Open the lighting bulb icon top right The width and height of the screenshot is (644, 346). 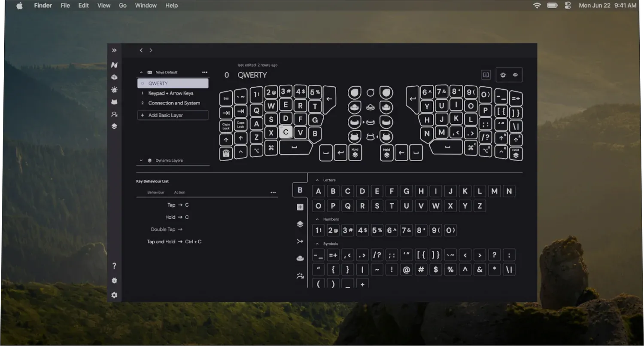coord(503,75)
